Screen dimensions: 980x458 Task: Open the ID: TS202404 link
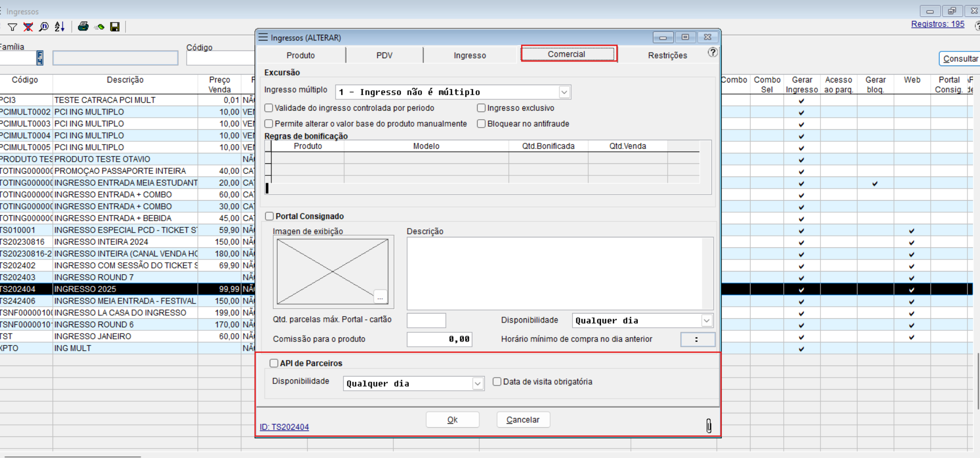coord(284,427)
